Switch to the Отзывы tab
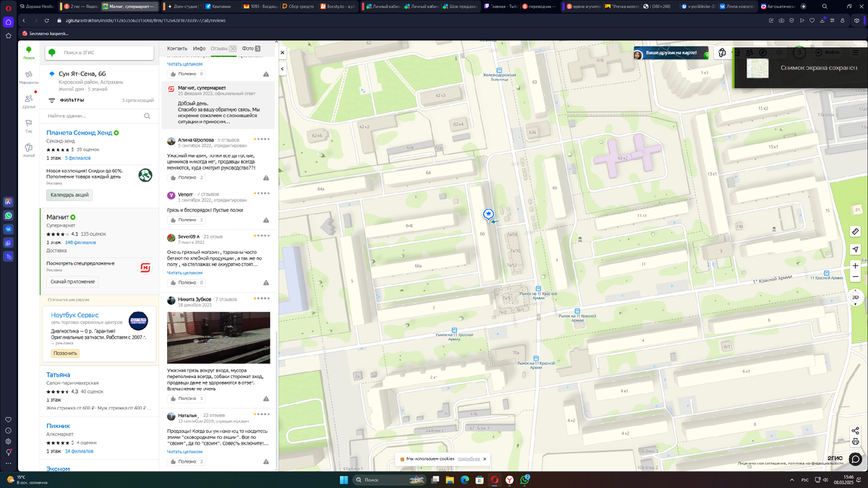The height and width of the screenshot is (488, 868). (224, 48)
